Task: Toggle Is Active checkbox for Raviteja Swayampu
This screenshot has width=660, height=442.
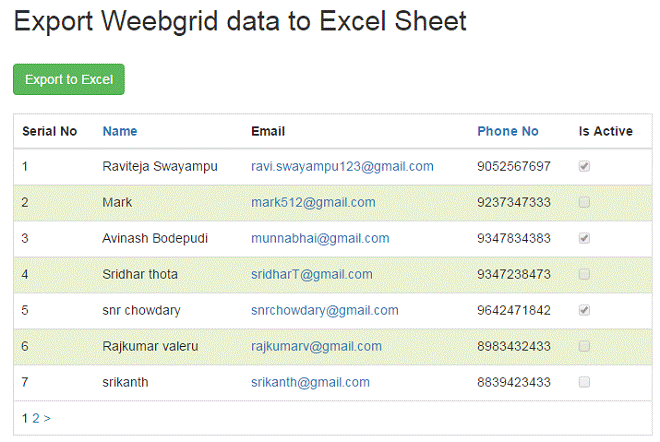Action: pyautogui.click(x=585, y=166)
